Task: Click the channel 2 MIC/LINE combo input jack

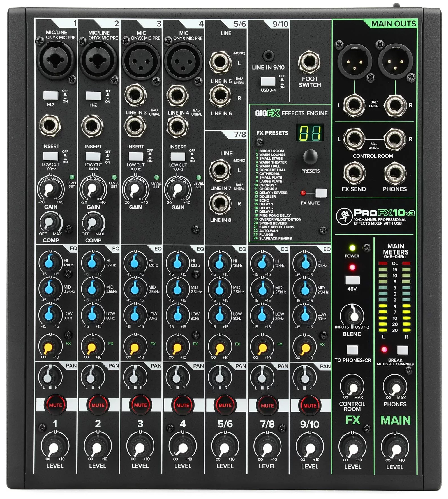Action: click(98, 60)
